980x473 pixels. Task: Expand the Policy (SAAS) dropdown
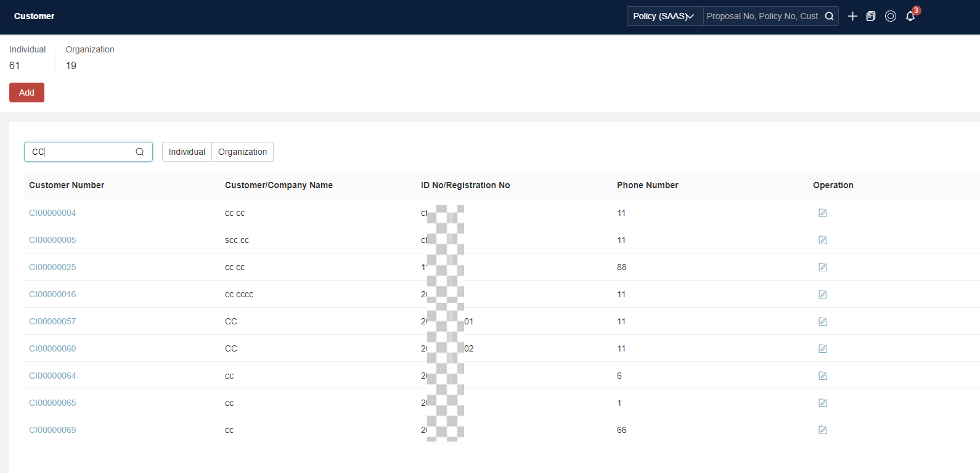(x=665, y=16)
